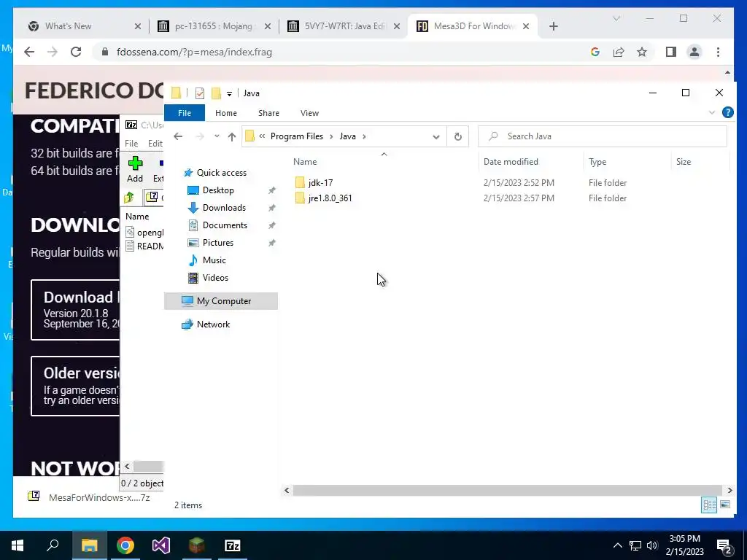Open Visual Studio from taskbar
This screenshot has width=747, height=560.
pyautogui.click(x=161, y=545)
